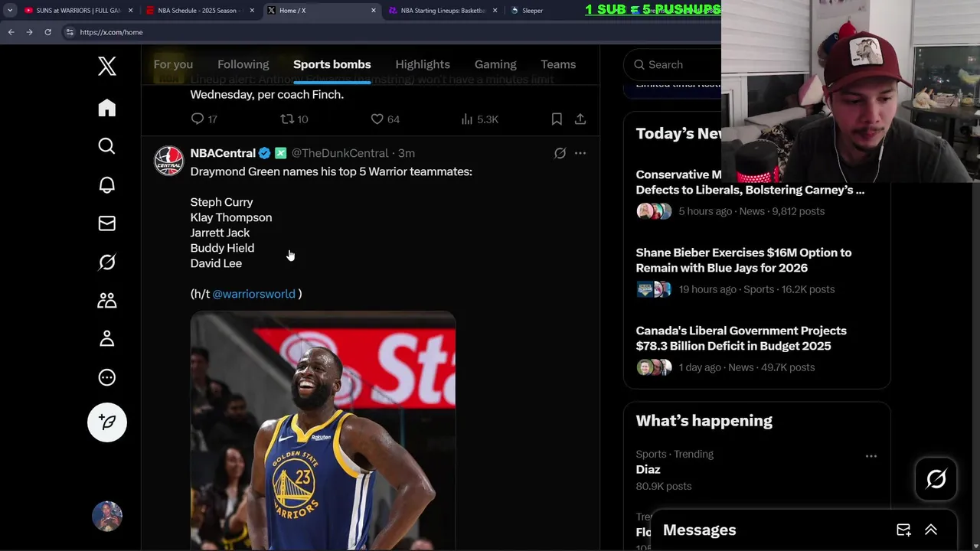Image resolution: width=980 pixels, height=551 pixels.
Task: Open NBACentral profile avatar
Action: (x=169, y=161)
